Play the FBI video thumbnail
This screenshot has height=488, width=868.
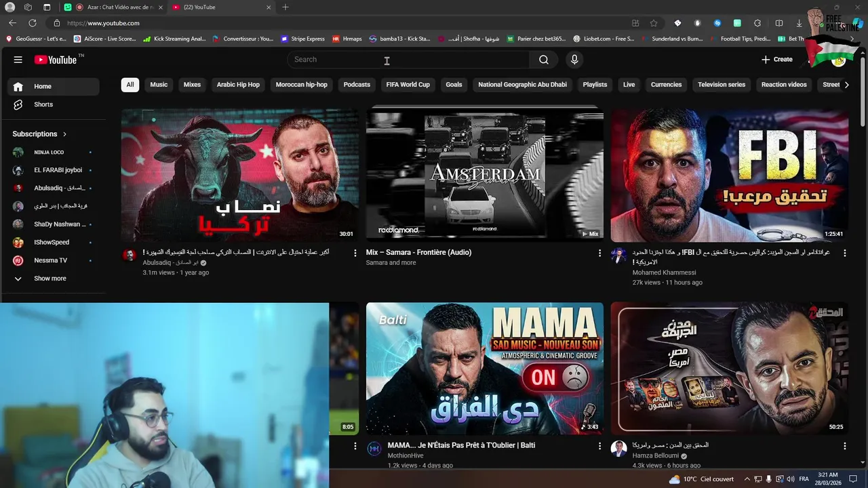pos(730,176)
